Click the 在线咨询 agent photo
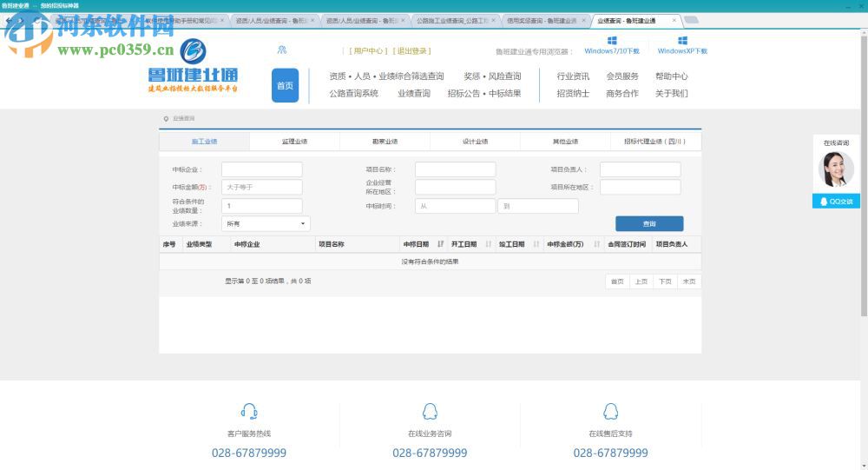868x470 pixels. (836, 169)
